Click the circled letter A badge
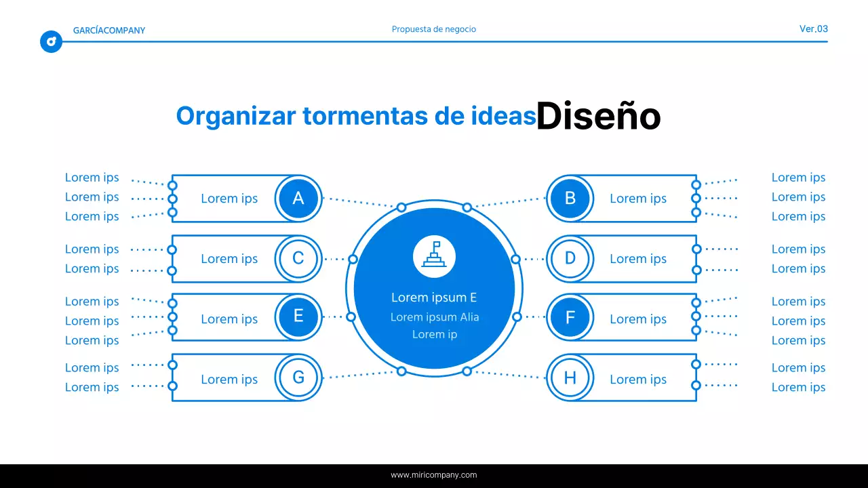The image size is (868, 488). pos(298,199)
